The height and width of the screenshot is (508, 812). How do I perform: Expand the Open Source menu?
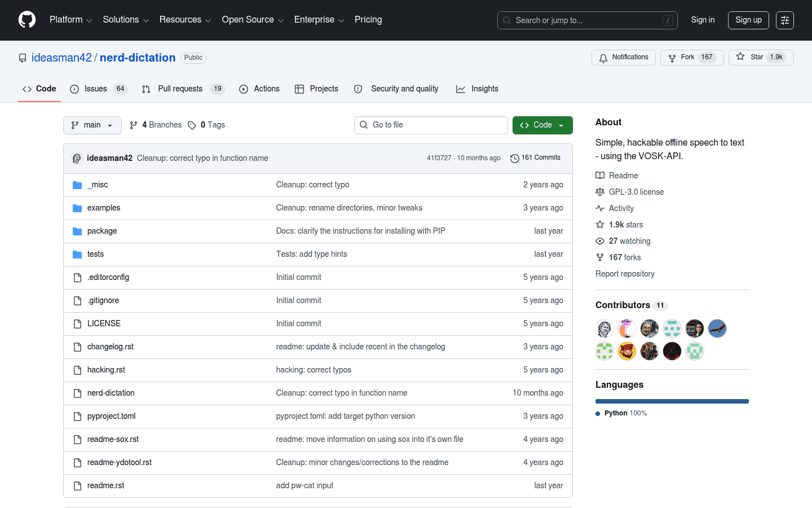pyautogui.click(x=253, y=20)
